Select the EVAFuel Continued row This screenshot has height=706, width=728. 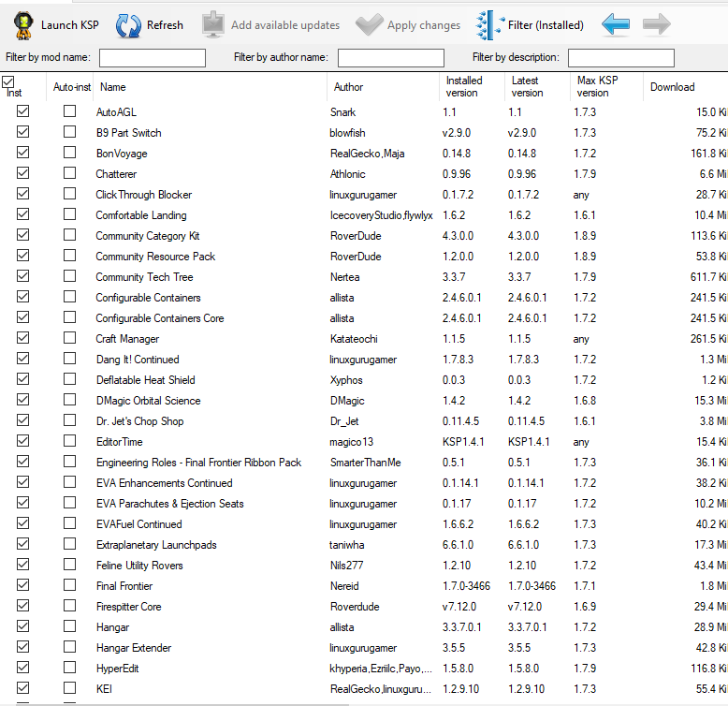(x=364, y=524)
